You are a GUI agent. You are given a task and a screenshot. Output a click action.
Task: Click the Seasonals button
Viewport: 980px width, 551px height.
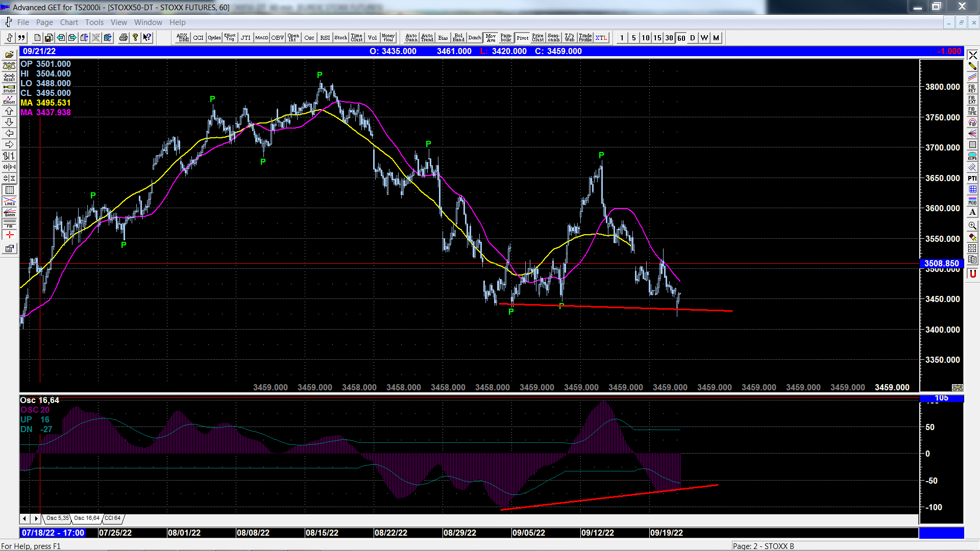(554, 38)
